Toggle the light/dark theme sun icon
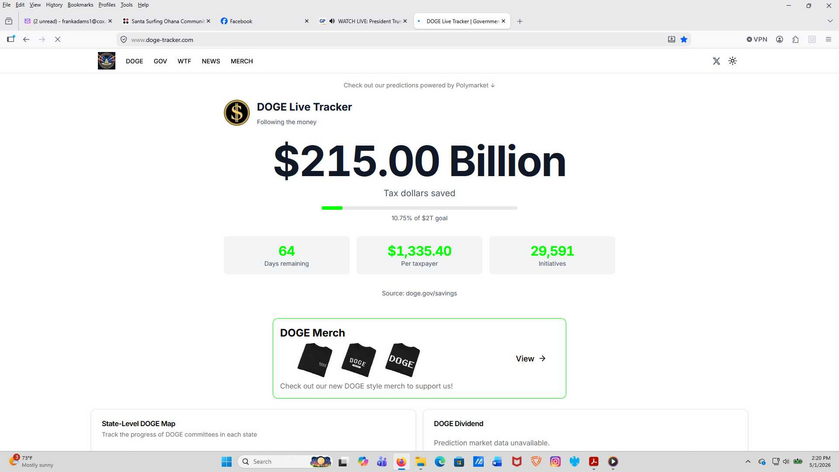Image resolution: width=839 pixels, height=472 pixels. click(733, 61)
